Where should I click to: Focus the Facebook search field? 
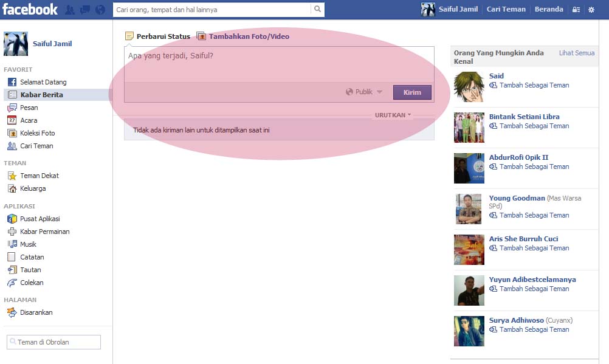pos(212,10)
